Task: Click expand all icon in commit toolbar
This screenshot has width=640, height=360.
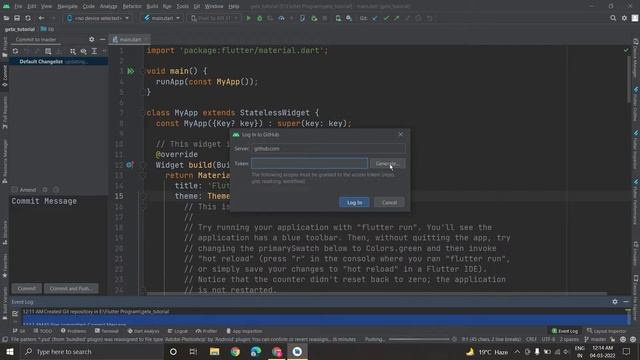Action: pos(94,51)
